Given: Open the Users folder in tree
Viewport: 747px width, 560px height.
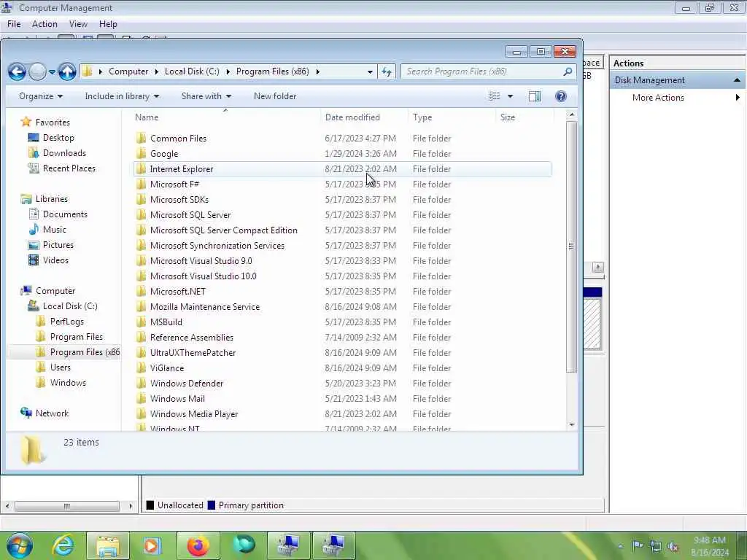Looking at the screenshot, I should coord(60,367).
